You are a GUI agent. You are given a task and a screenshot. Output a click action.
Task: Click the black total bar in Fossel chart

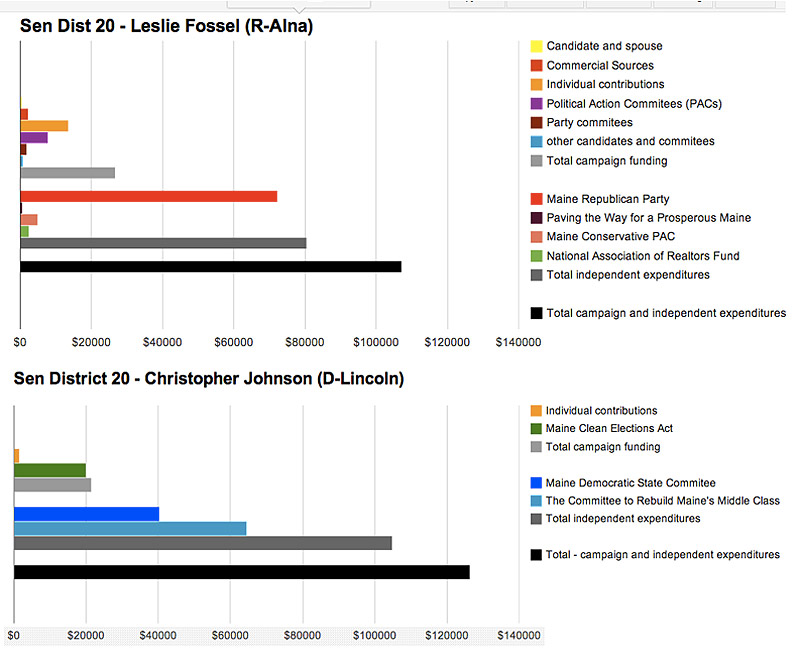click(x=211, y=267)
